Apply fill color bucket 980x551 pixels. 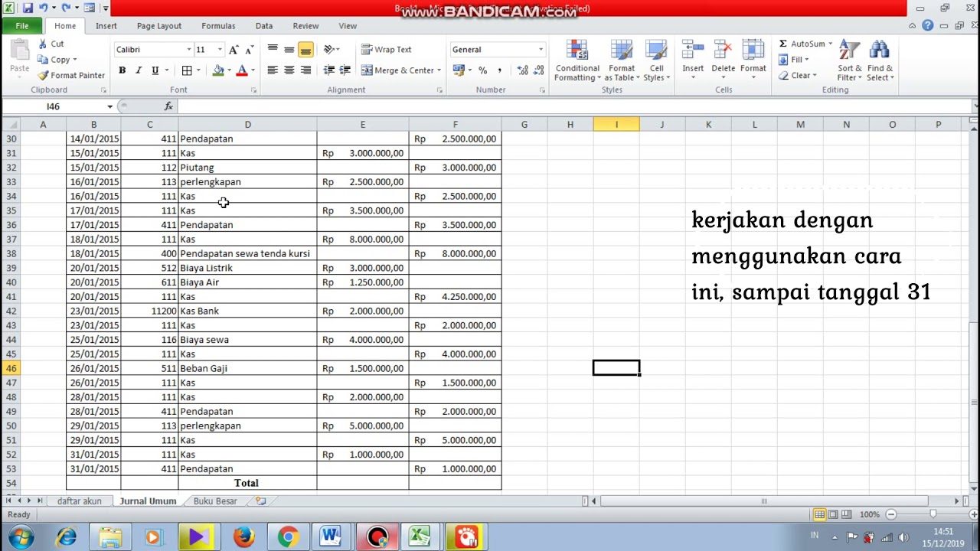click(218, 70)
